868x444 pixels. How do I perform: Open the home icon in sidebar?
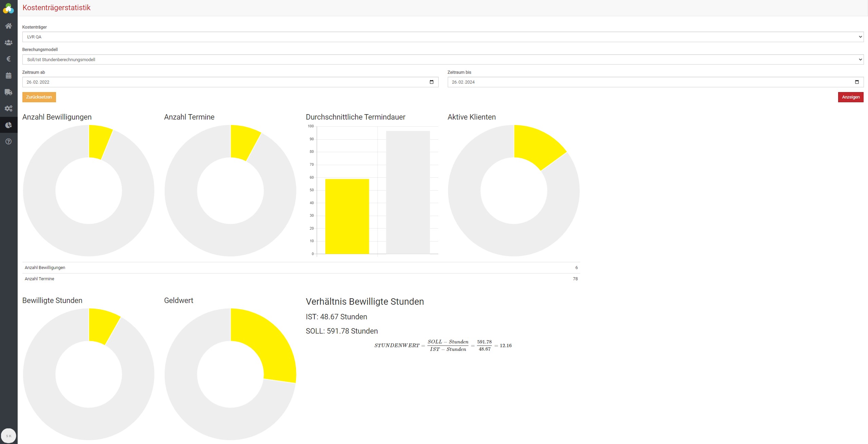pos(8,26)
